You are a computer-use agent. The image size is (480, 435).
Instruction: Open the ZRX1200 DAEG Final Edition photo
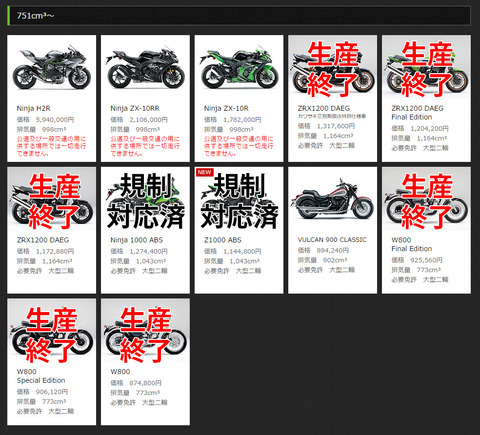coord(426,68)
